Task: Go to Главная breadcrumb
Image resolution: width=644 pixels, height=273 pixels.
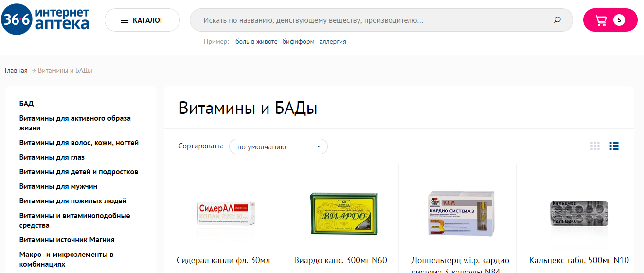Action: [16, 70]
